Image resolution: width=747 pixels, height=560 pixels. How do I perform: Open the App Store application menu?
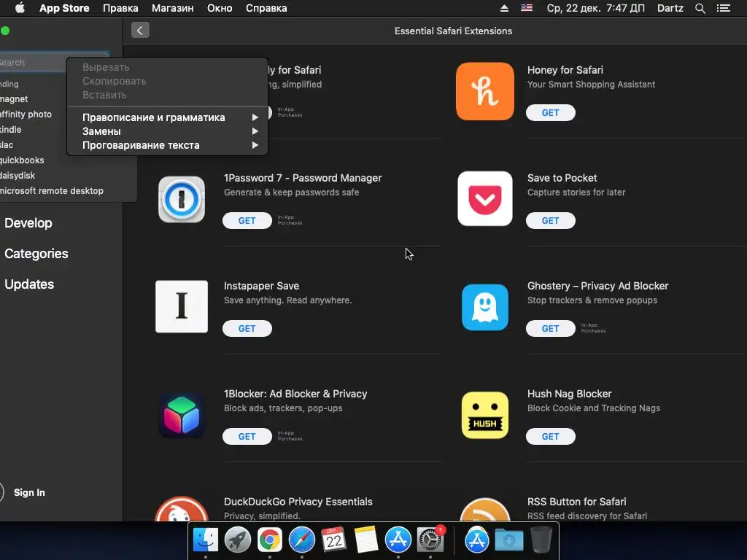(64, 8)
